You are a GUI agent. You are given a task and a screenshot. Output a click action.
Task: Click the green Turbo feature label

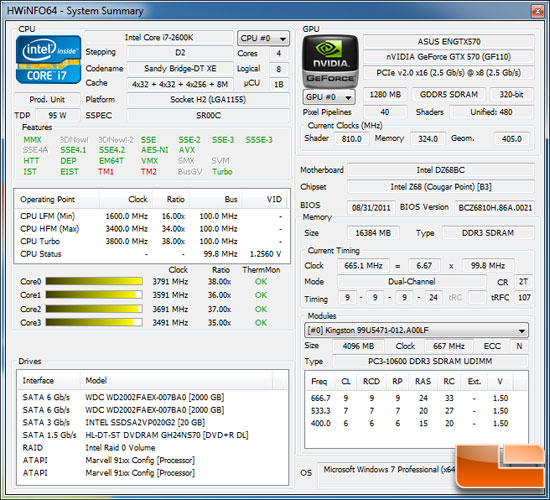click(222, 172)
